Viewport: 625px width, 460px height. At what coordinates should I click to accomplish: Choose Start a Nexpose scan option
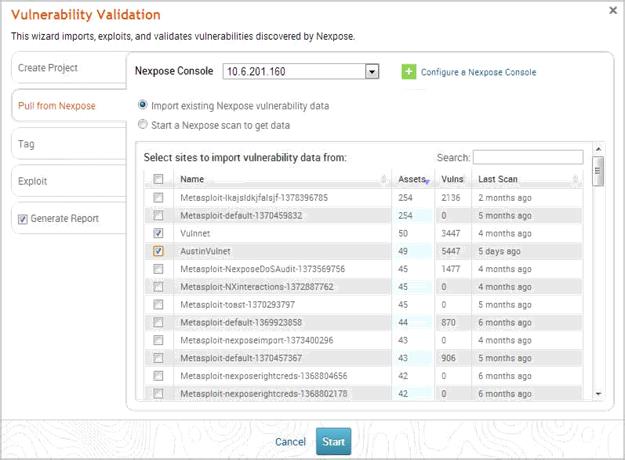(x=143, y=125)
